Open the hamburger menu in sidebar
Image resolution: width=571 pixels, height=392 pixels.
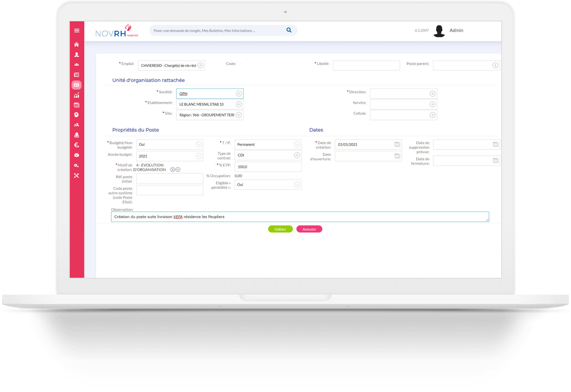(77, 31)
